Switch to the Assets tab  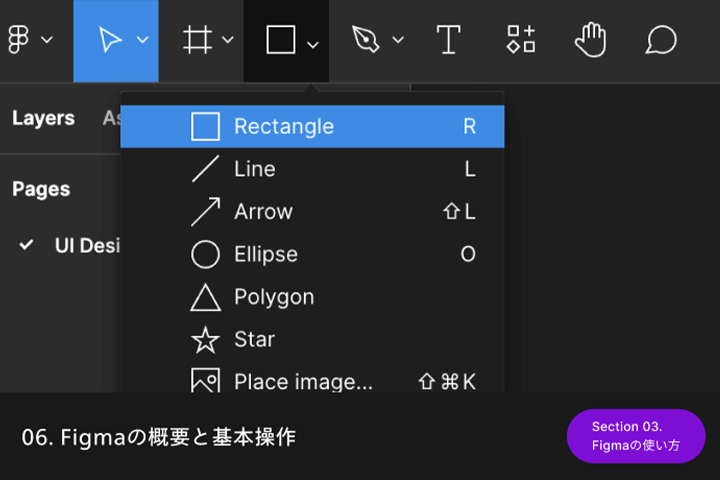[112, 119]
